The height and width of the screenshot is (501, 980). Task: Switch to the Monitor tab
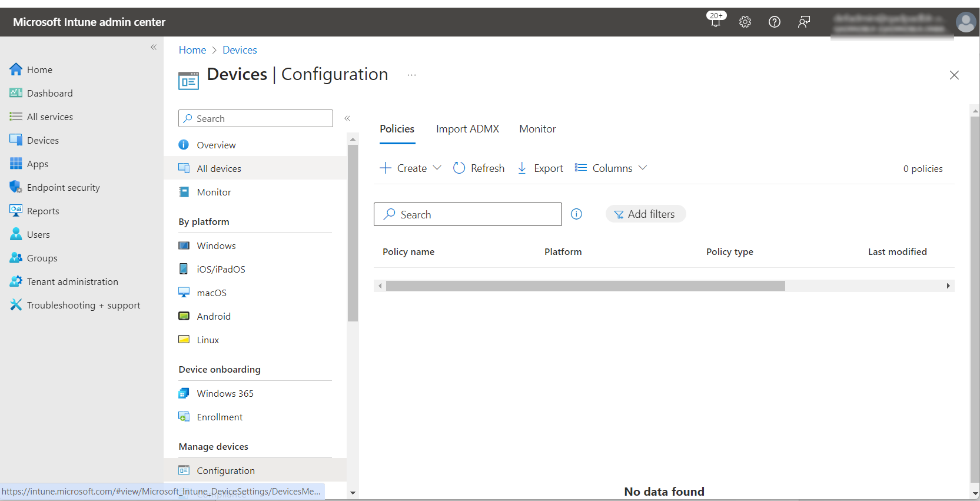pyautogui.click(x=537, y=129)
